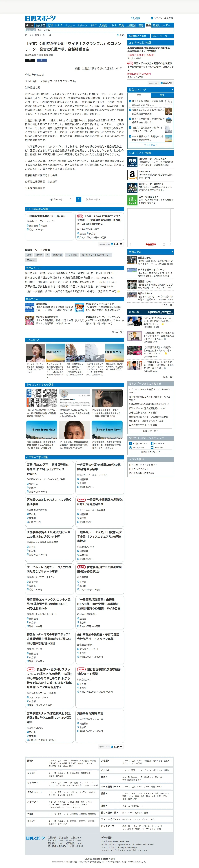
Task: Click the Nikkan Sports header logo
Action: click(41, 18)
